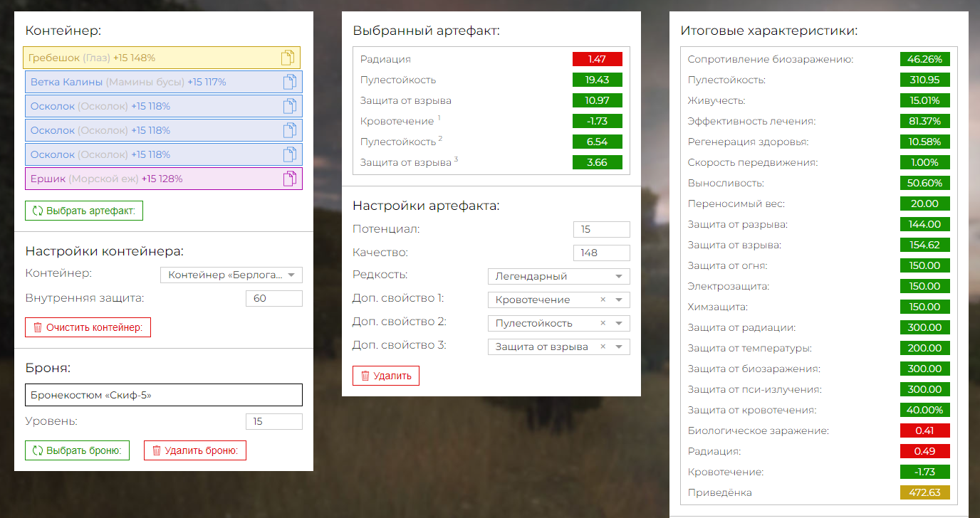Click the Переносимый вес value 20.00
The height and width of the screenshot is (518, 980).
(x=925, y=203)
